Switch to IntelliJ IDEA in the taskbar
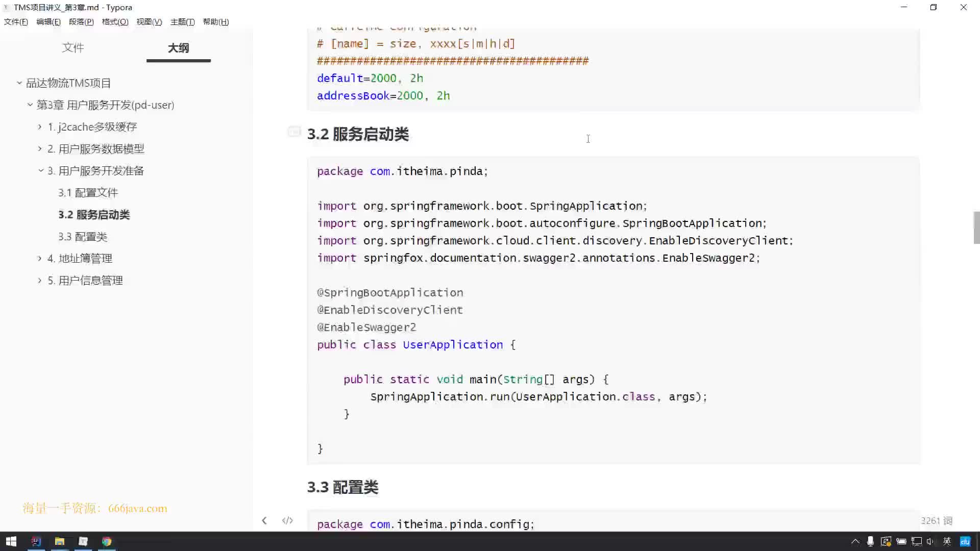Viewport: 980px width, 551px height. click(36, 541)
